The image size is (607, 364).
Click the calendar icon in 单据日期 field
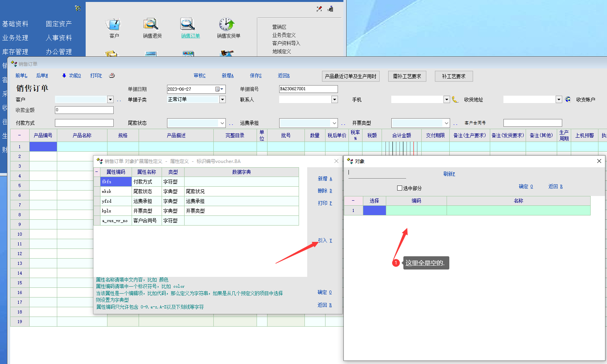(218, 89)
